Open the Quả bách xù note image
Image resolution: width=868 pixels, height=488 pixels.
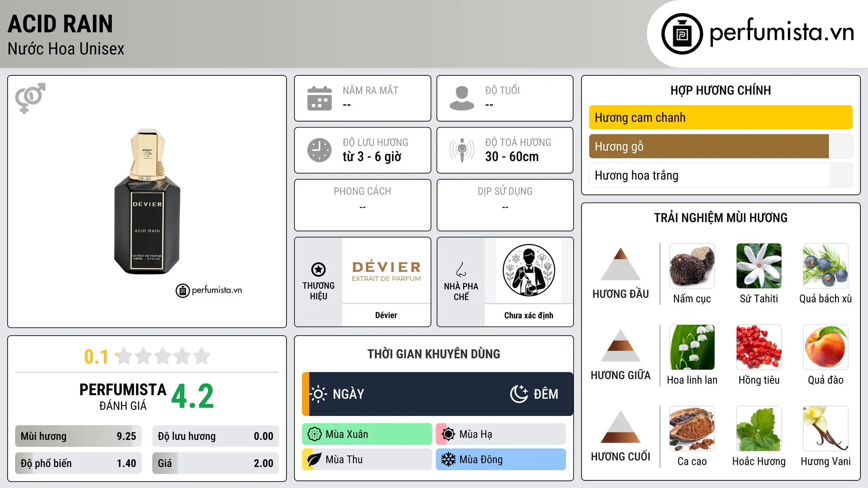tap(826, 266)
